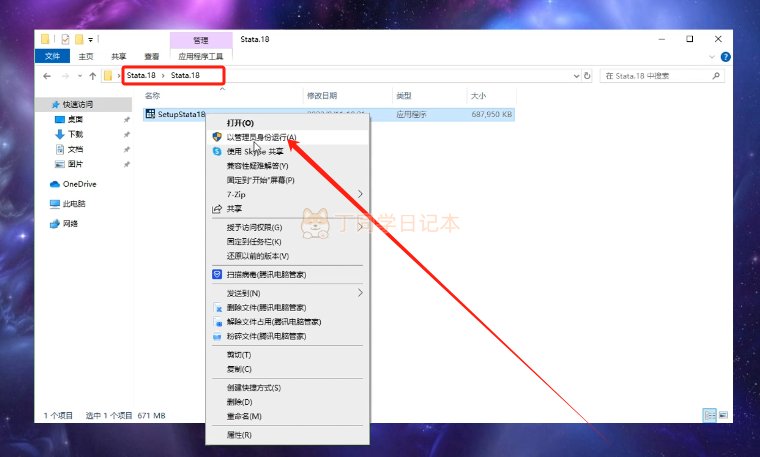The height and width of the screenshot is (457, 760).
Task: Choose 重命名(M) in context menu
Action: pyautogui.click(x=287, y=416)
